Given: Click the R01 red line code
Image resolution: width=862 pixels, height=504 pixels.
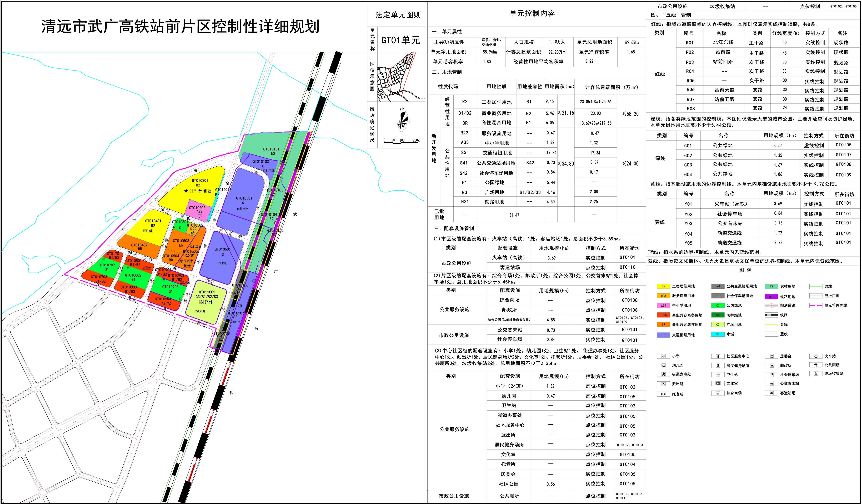Looking at the screenshot, I should (690, 43).
